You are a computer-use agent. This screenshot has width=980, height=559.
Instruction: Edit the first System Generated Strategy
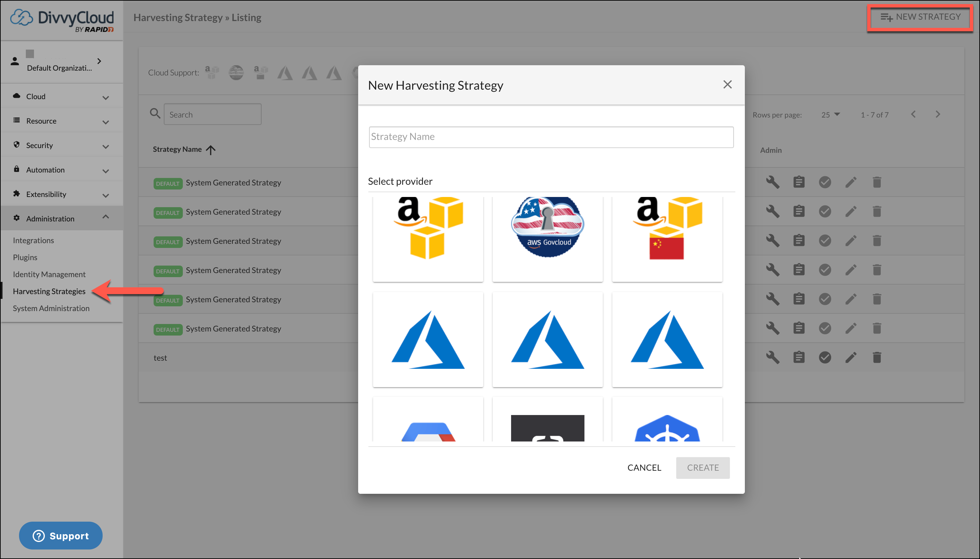pos(851,182)
